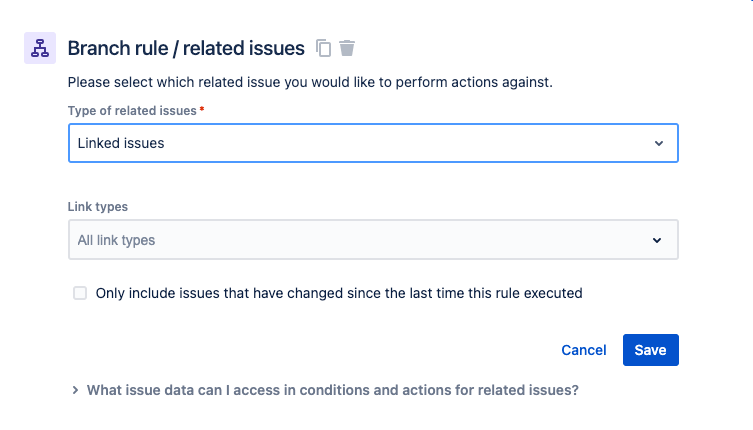Click the 'Please select which related issue' description
Image resolution: width=753 pixels, height=430 pixels.
pos(310,82)
